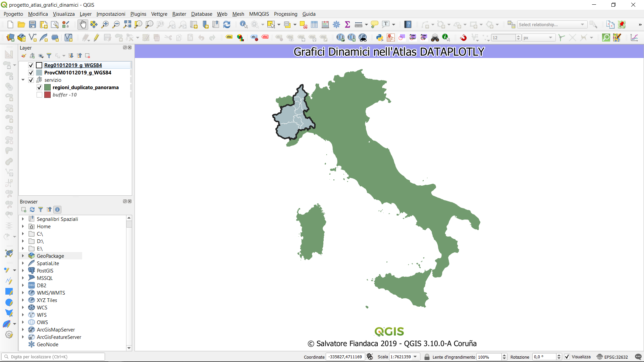This screenshot has width=644, height=362.
Task: Click the Refresh map icon
Action: [227, 24]
